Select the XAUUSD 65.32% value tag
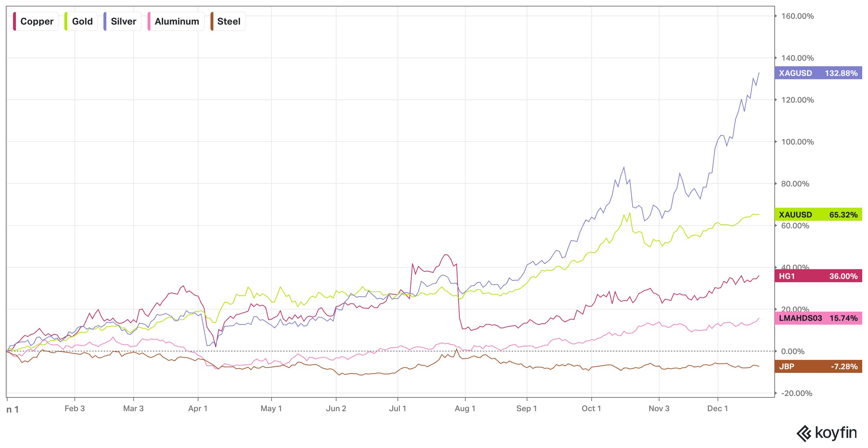Image resolution: width=868 pixels, height=448 pixels. [818, 215]
